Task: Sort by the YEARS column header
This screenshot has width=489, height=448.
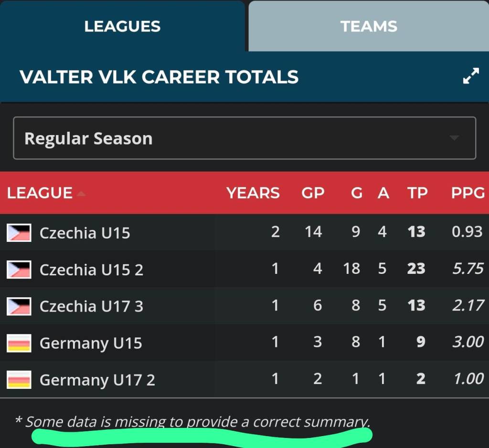Action: (253, 193)
